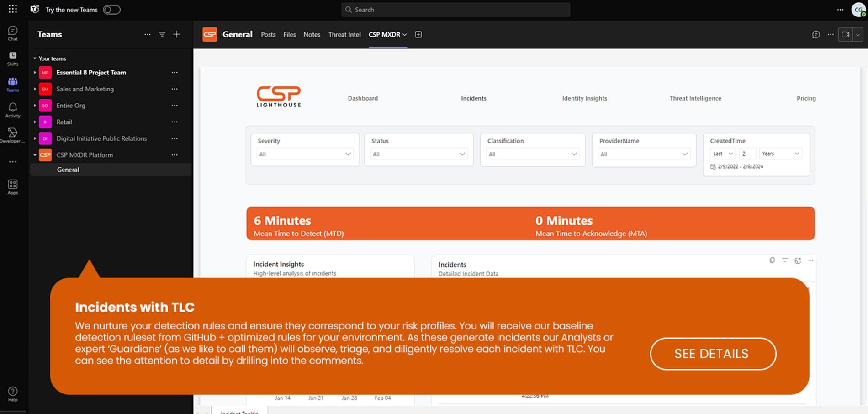Screen dimensions: 868x414
Task: Open Teams panel more options ellipsis
Action: pos(147,34)
